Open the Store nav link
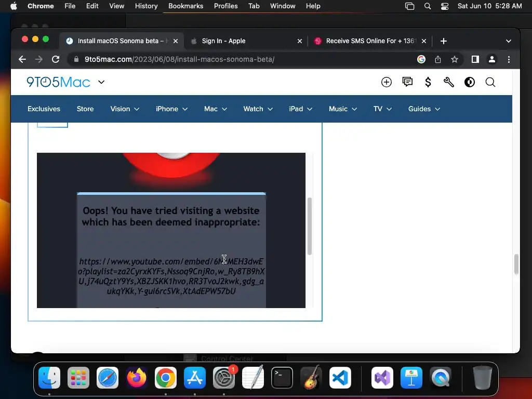 click(85, 109)
